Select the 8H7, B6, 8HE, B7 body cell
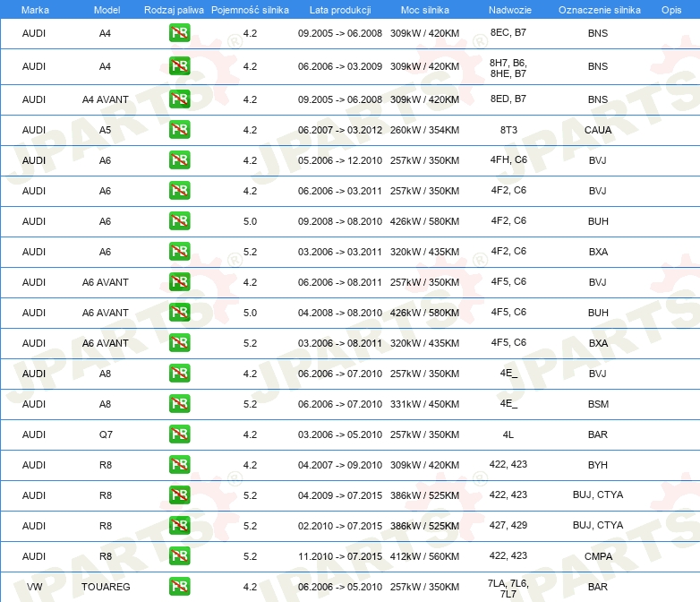 pyautogui.click(x=508, y=68)
